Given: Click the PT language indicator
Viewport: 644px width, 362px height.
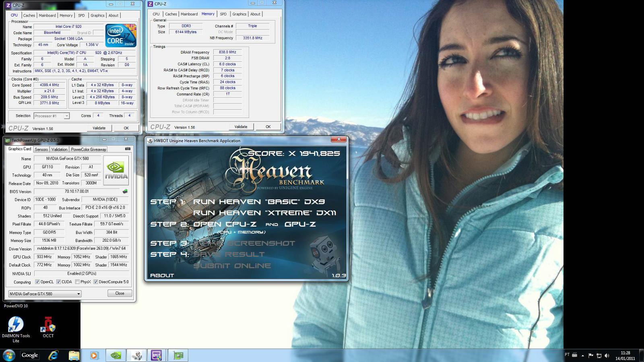Looking at the screenshot, I should pos(567,355).
